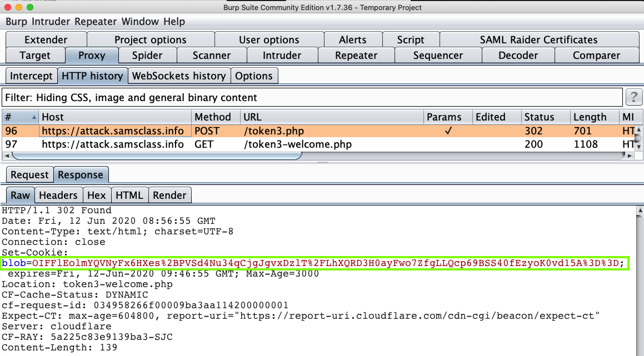
Task: Sort the history by Status column
Action: (x=539, y=117)
